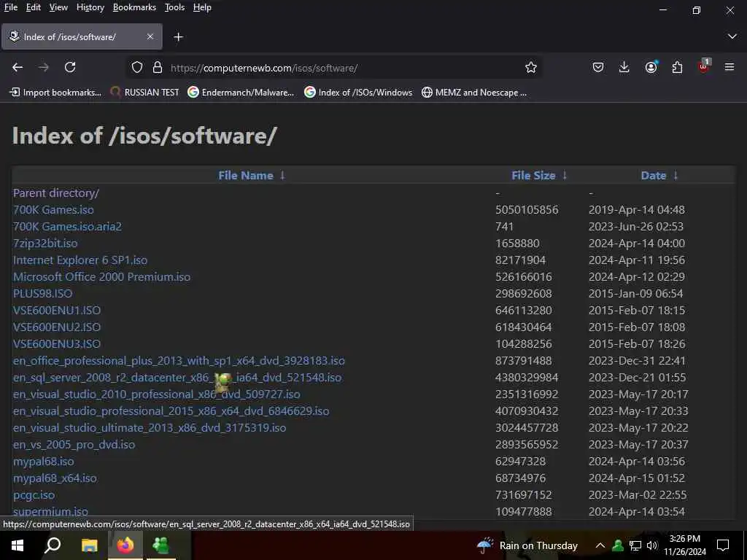
Task: Sort by File Name column header
Action: click(x=246, y=175)
